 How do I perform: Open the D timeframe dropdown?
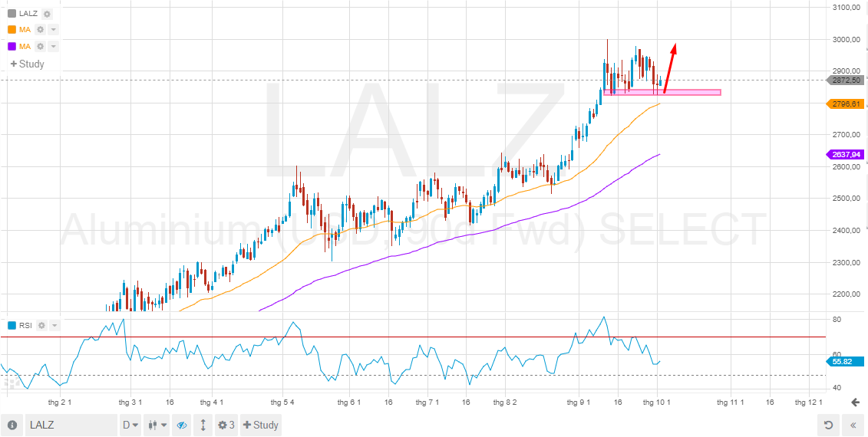coord(130,426)
